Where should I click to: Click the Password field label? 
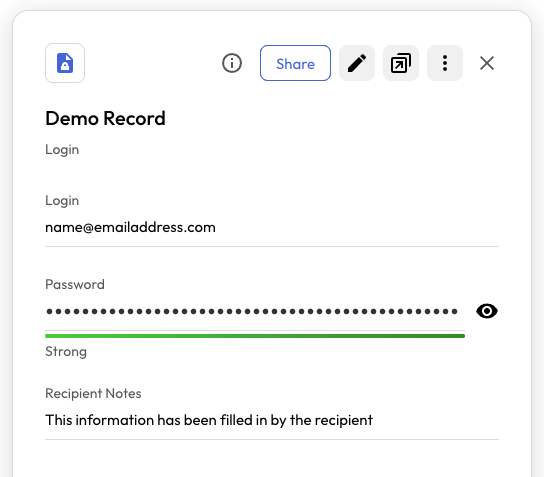(75, 284)
